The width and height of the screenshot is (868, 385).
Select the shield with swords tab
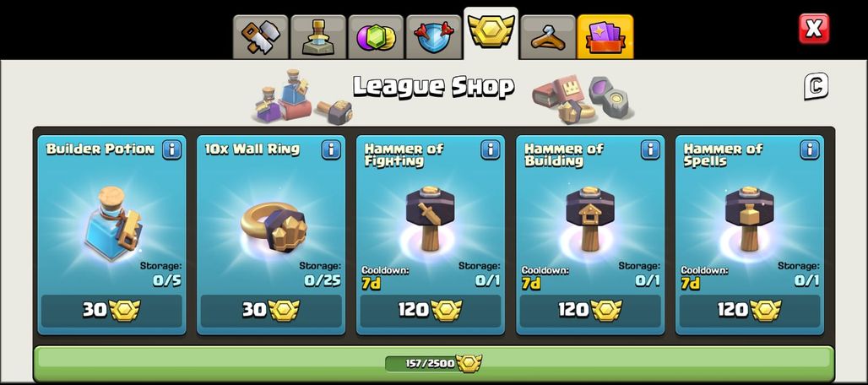coord(433,37)
